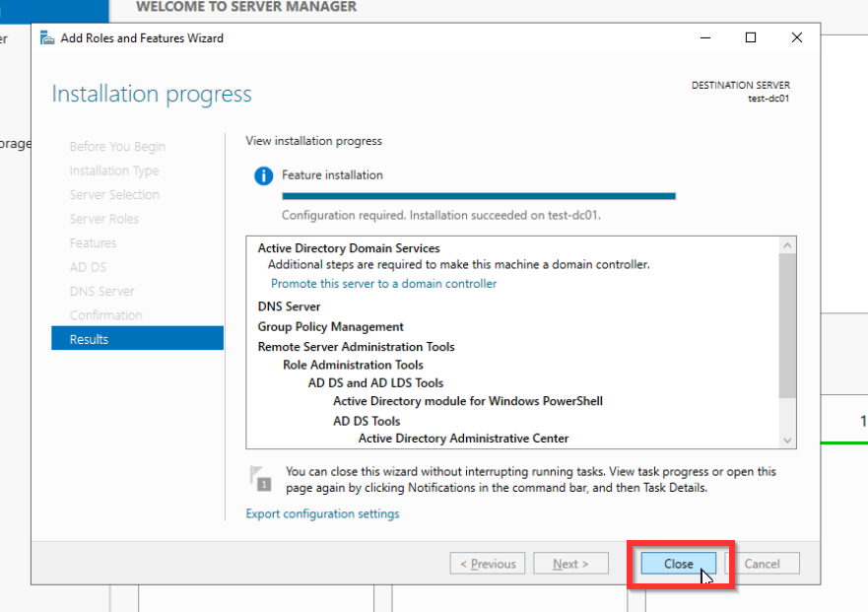Click the 'View installation progress' heading
Viewport: 868px width, 612px height.
pyautogui.click(x=314, y=141)
